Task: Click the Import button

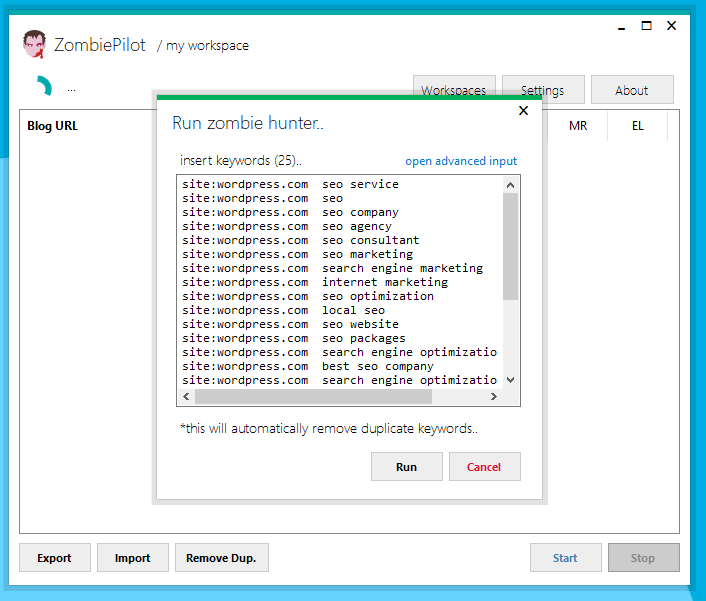Action: click(x=132, y=558)
